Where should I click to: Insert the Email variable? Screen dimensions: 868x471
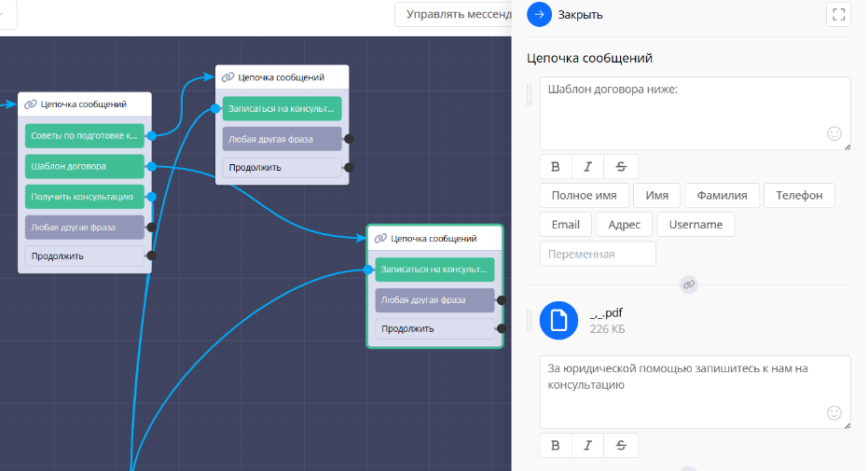click(x=565, y=225)
